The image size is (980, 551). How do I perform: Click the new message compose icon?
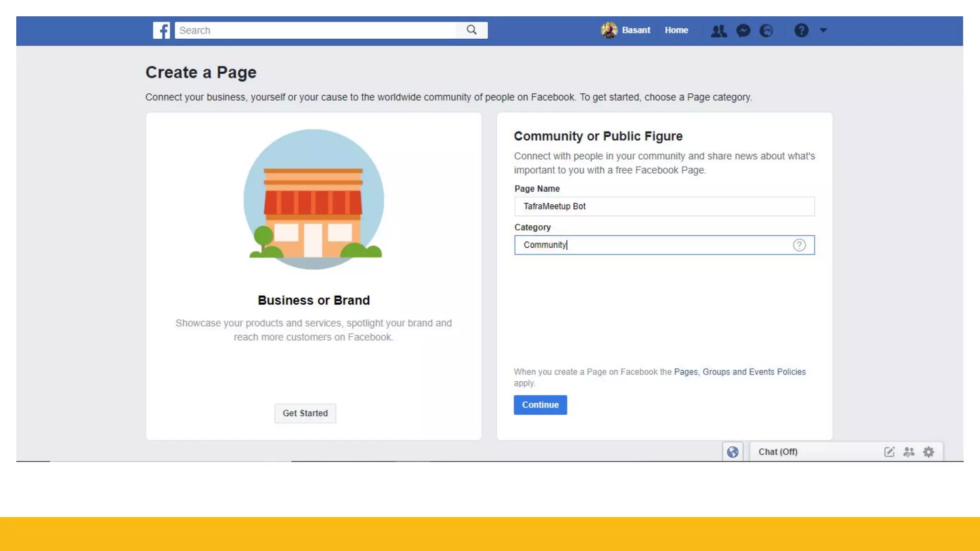[x=889, y=452]
